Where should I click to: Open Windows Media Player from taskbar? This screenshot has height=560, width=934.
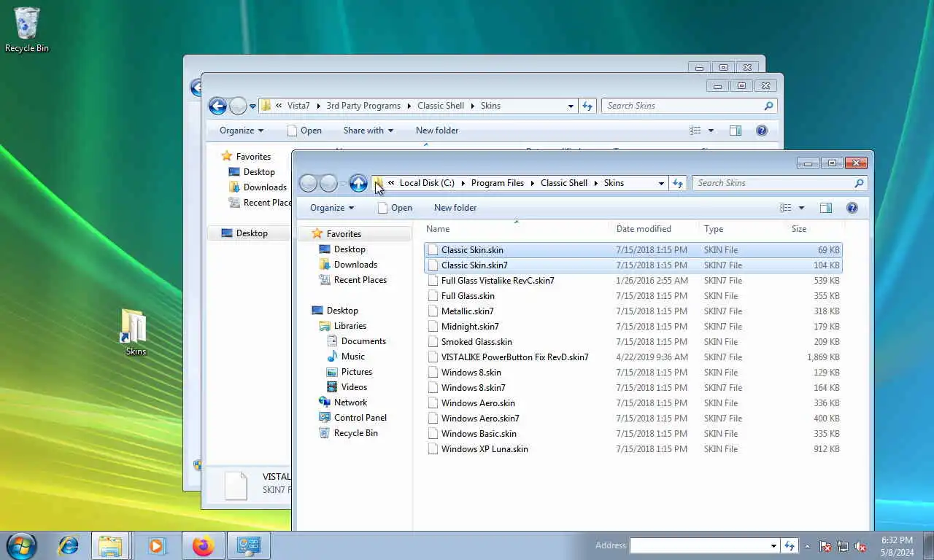[x=156, y=545]
